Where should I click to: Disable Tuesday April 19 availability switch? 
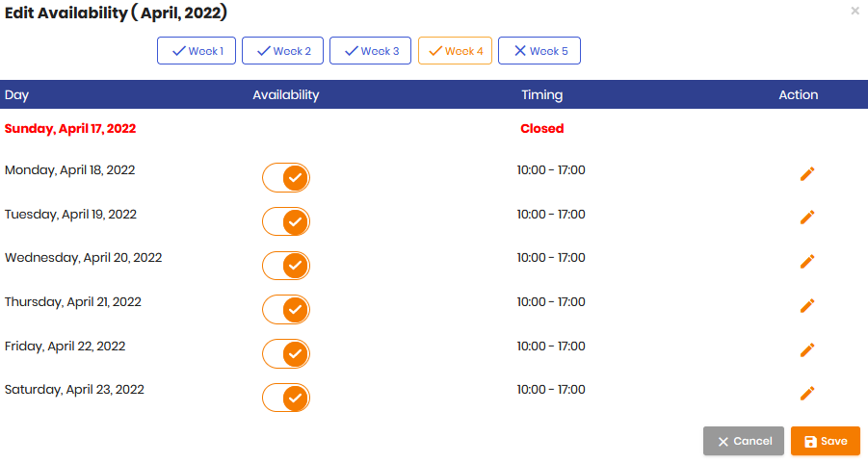[x=286, y=221]
